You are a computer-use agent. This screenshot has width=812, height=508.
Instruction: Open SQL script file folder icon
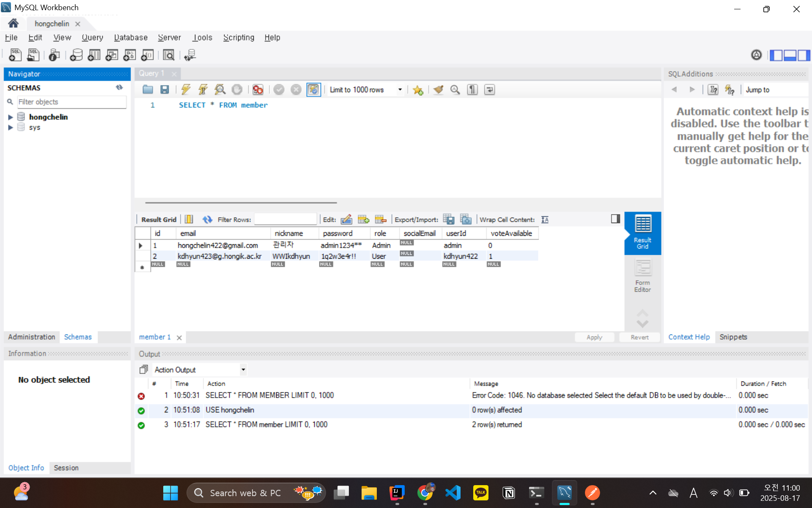148,90
